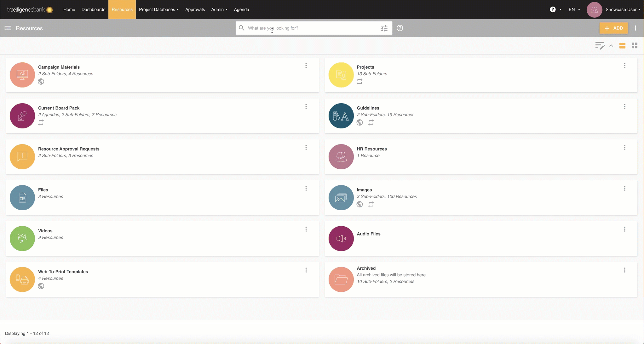
Task: Click the Videos camera folder icon
Action: tap(22, 239)
